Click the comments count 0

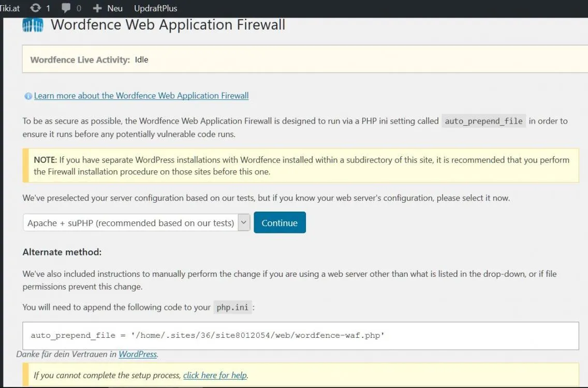[x=79, y=8]
